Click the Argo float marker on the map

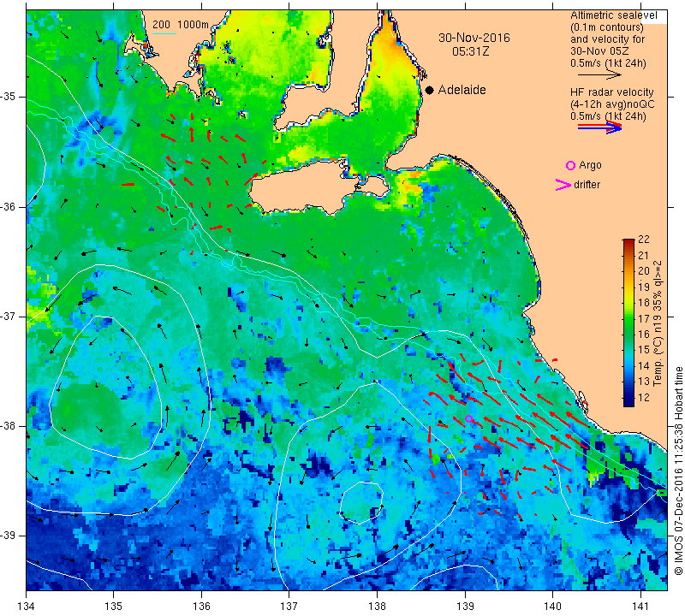468,418
